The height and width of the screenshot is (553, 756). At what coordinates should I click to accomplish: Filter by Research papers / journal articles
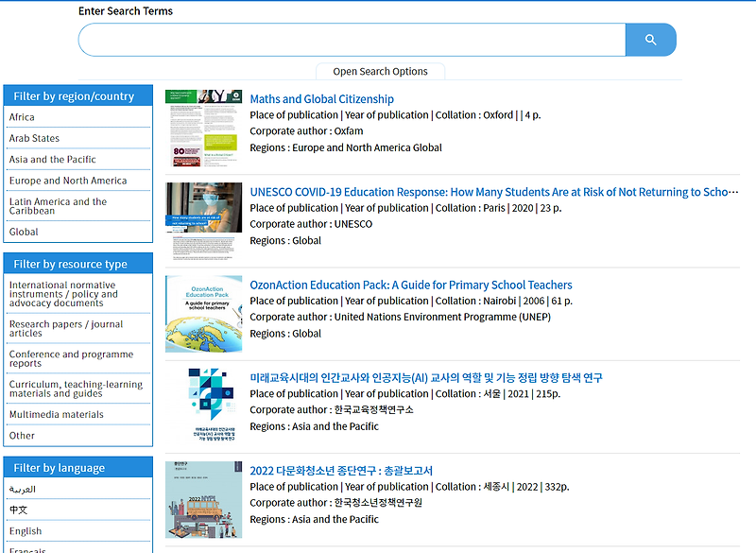tap(78, 329)
